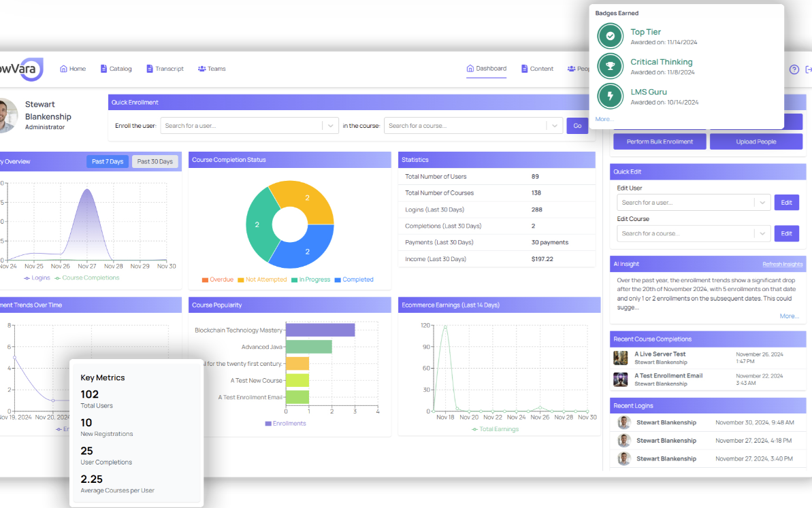
Task: Open the Edit User search dropdown
Action: click(762, 202)
